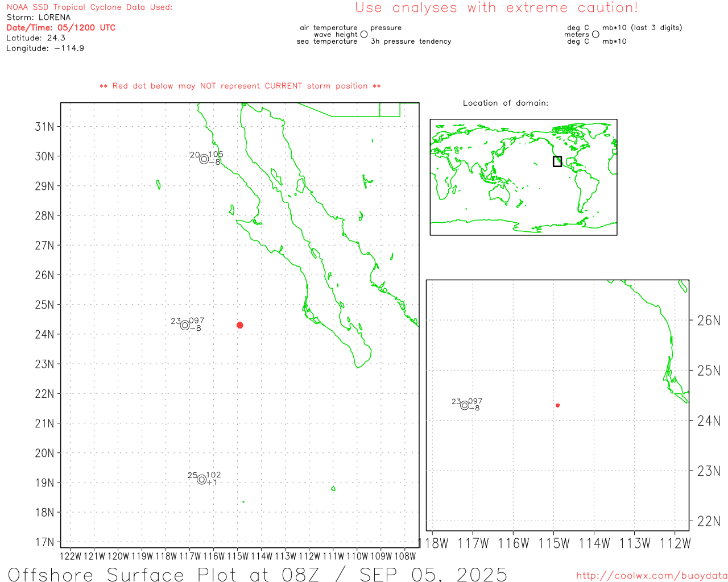Click the legend circle beside meters unit
Screen dimensions: 728x582
[x=595, y=34]
